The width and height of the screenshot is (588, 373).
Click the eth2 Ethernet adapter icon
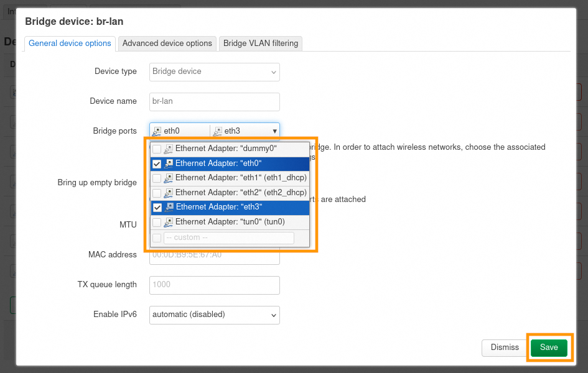click(x=169, y=193)
